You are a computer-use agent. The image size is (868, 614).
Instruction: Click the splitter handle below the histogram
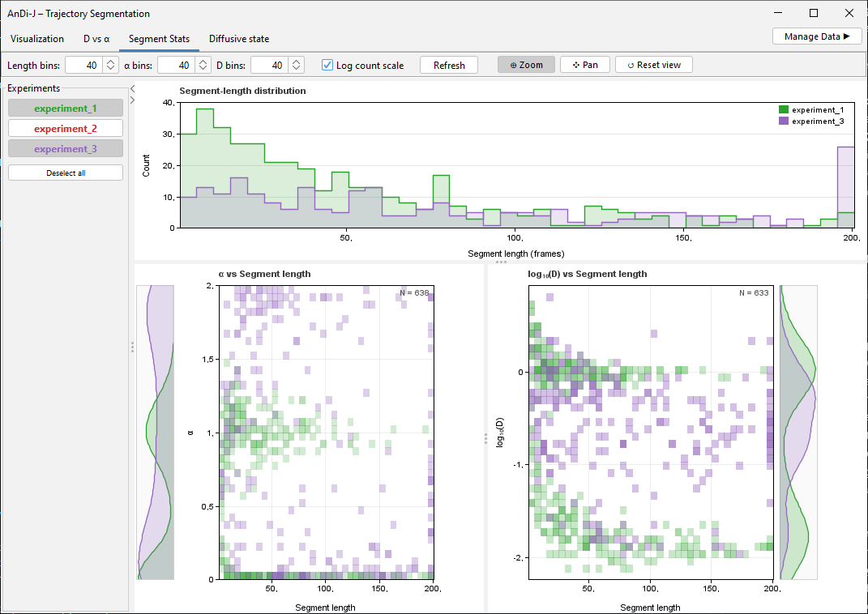(501, 262)
